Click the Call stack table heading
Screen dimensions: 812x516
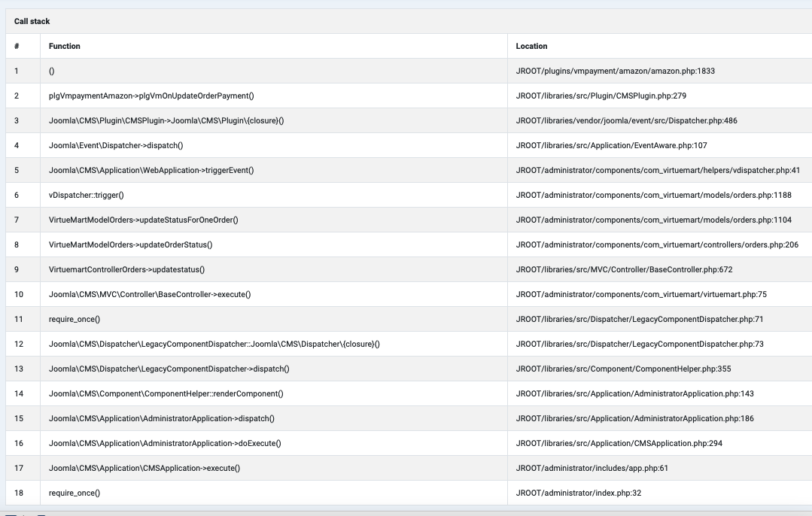32,22
